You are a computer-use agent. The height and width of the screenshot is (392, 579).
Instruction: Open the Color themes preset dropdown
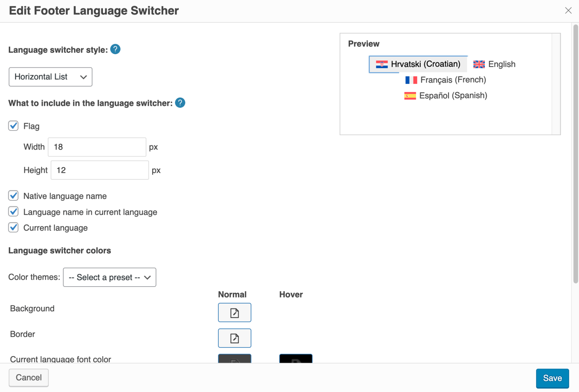tap(109, 277)
